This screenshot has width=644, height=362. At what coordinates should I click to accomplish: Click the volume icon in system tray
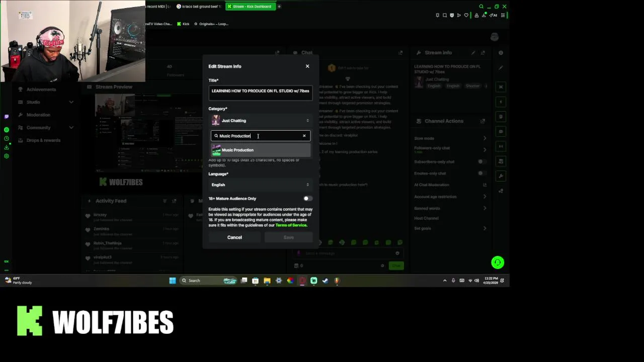[x=477, y=281]
